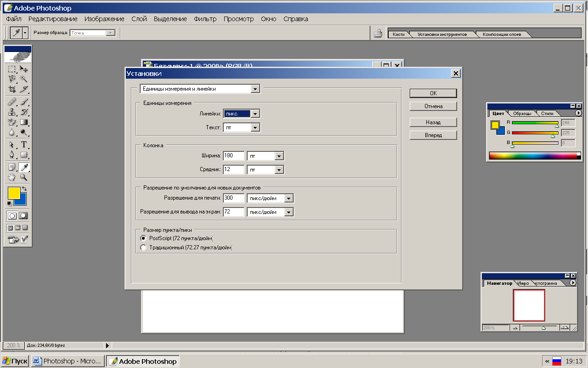Switch to Photoshop - Microsoft Word taskbar item
Viewport: 588px width, 368px height.
pos(68,361)
